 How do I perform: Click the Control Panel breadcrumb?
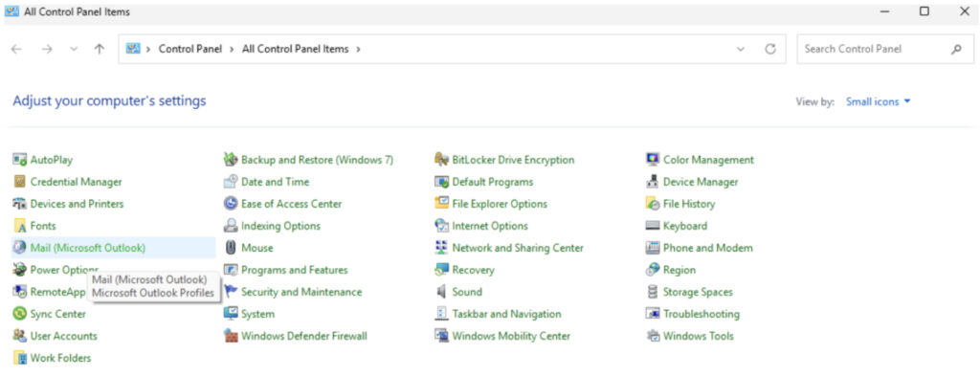click(190, 50)
